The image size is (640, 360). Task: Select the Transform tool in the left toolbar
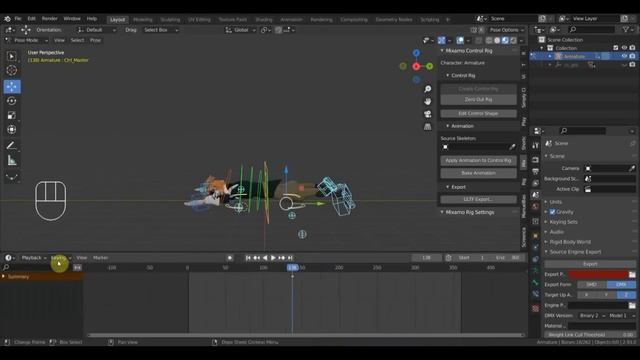[11, 129]
